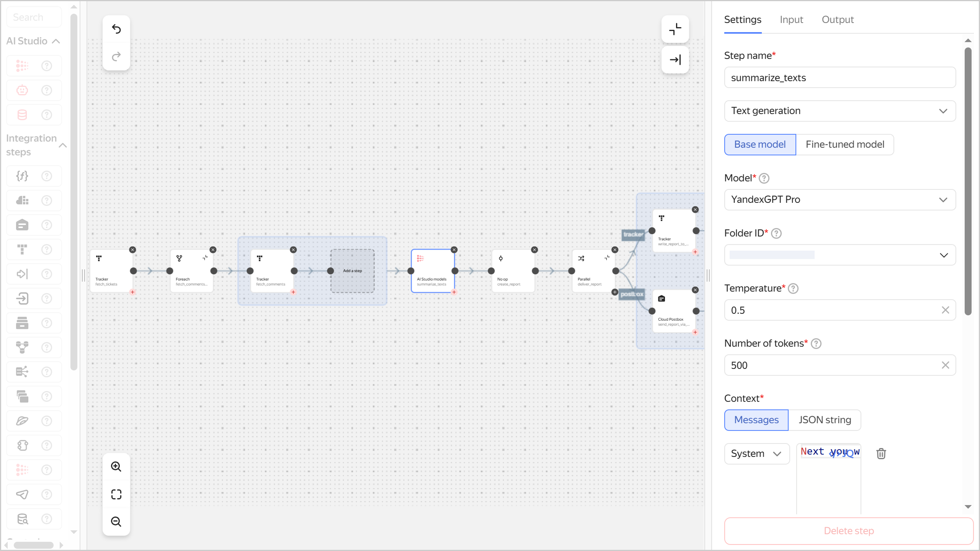980x551 pixels.
Task: Click the zoom-out icon on the canvas
Action: tap(116, 522)
